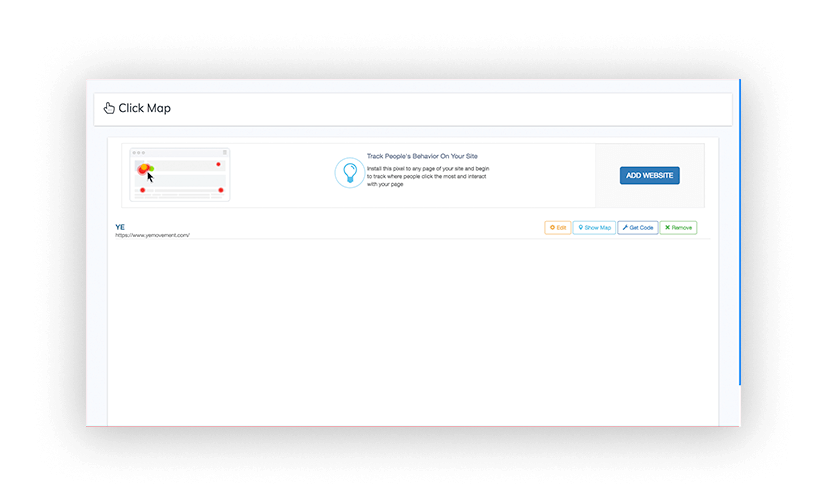Click the gear icon on the Edit button

point(552,228)
